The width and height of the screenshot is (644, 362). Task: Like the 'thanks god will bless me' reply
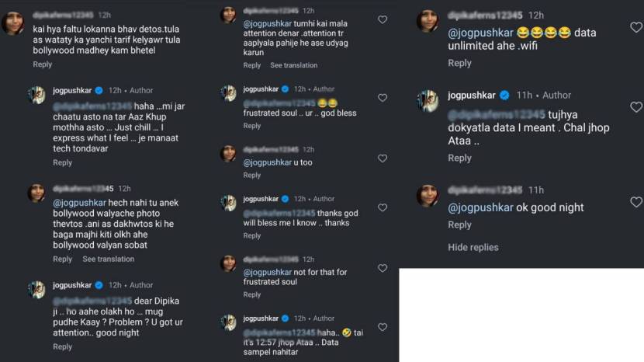click(383, 207)
